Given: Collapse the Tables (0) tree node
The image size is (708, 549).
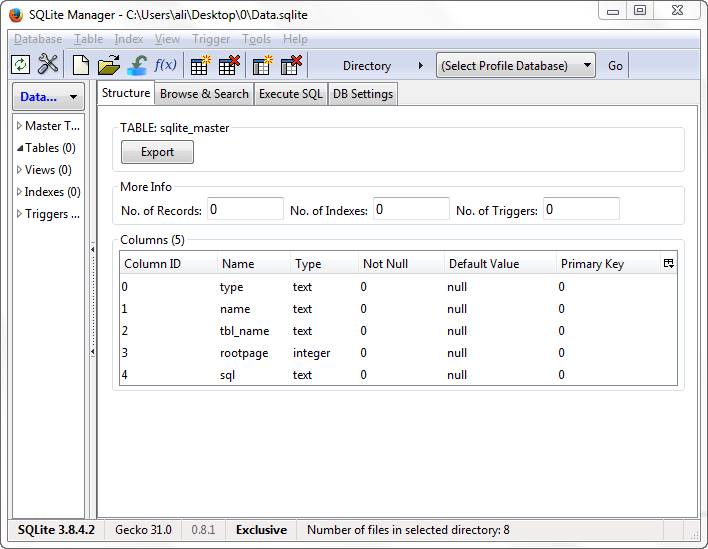Looking at the screenshot, I should [x=19, y=148].
